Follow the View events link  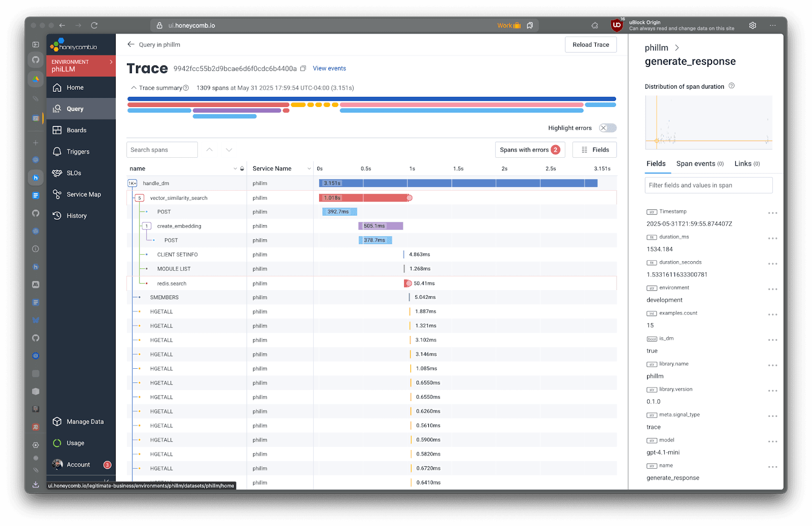click(x=329, y=68)
